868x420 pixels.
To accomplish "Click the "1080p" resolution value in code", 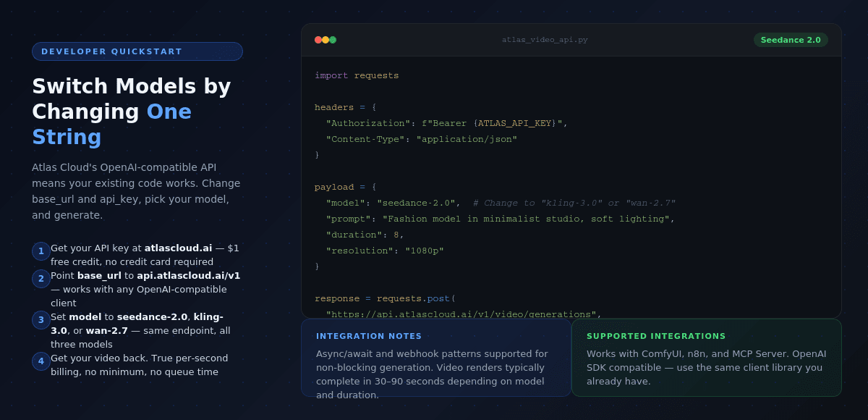I will [424, 251].
